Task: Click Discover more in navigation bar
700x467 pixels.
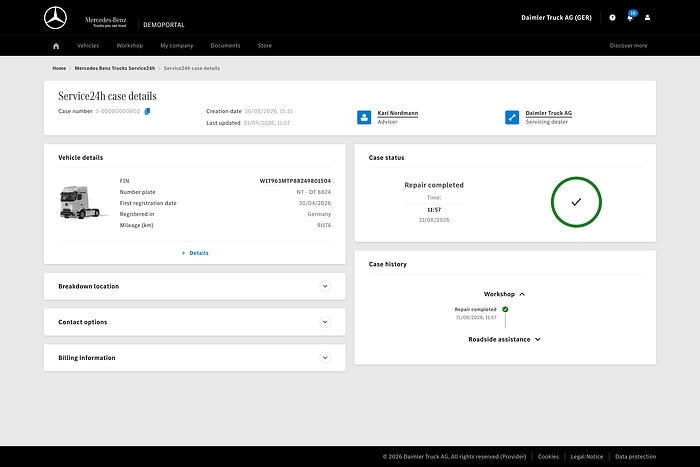Action: [629, 46]
